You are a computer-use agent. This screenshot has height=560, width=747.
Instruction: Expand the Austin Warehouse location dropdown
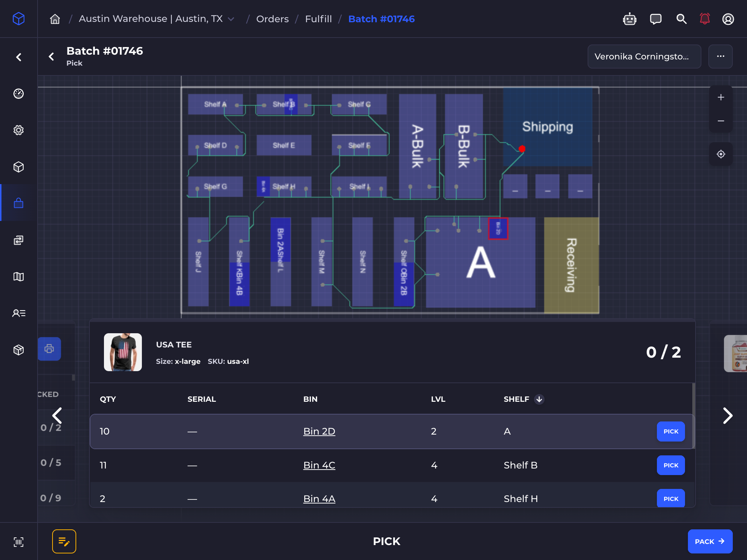(x=231, y=19)
